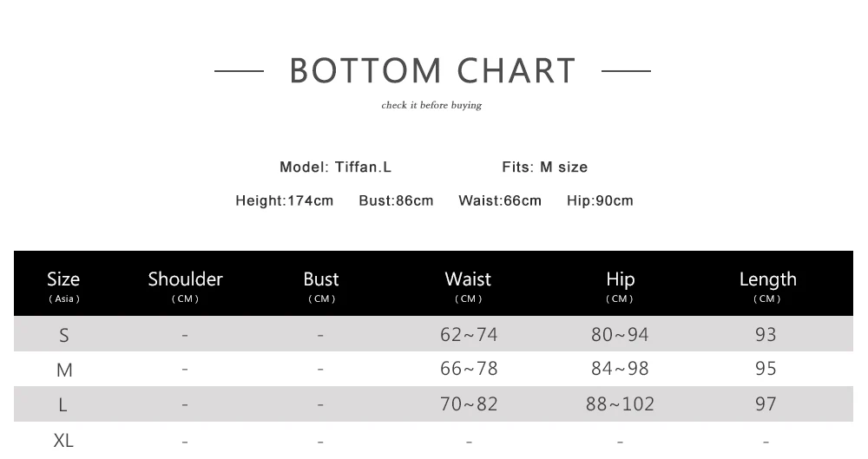Click the 'Waist:66cm' model measurement
Image resolution: width=868 pixels, height=459 pixels.
[x=499, y=201]
